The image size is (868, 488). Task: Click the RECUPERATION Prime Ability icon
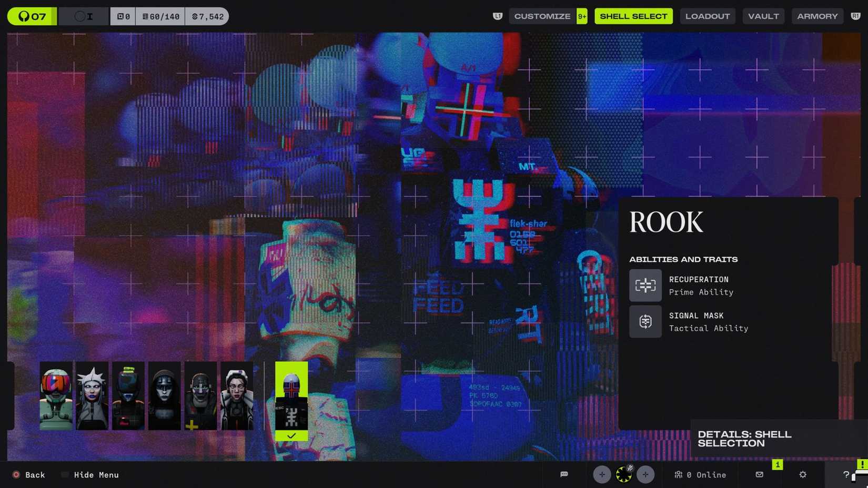645,285
